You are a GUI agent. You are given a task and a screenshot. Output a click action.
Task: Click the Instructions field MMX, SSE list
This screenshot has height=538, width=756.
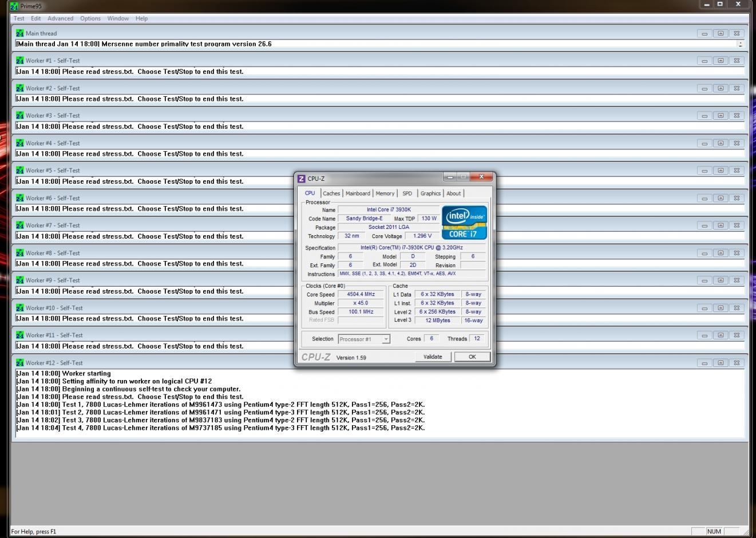pyautogui.click(x=411, y=274)
